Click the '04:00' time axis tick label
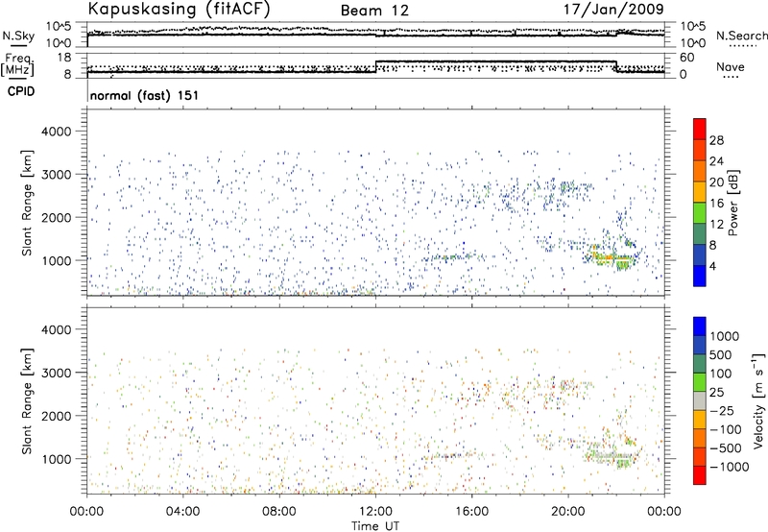768x532 pixels. 182,512
